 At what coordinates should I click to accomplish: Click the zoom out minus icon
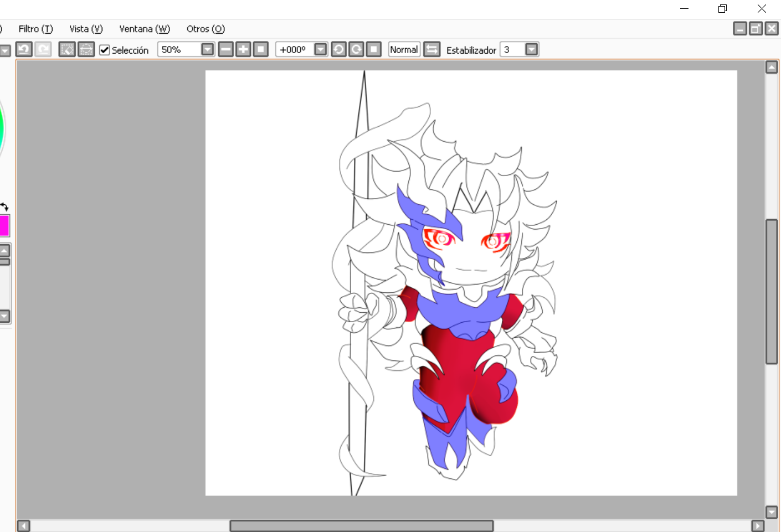(226, 49)
